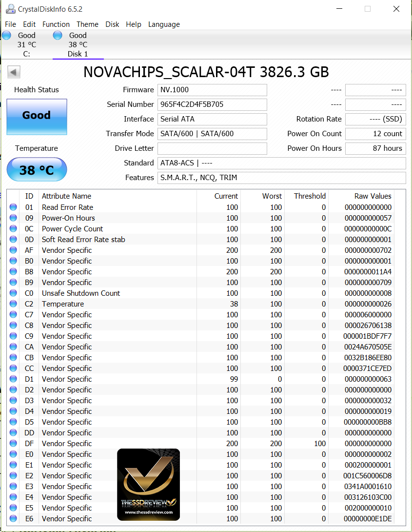The image size is (412, 532).
Task: Open the File menu
Action: click(x=10, y=24)
